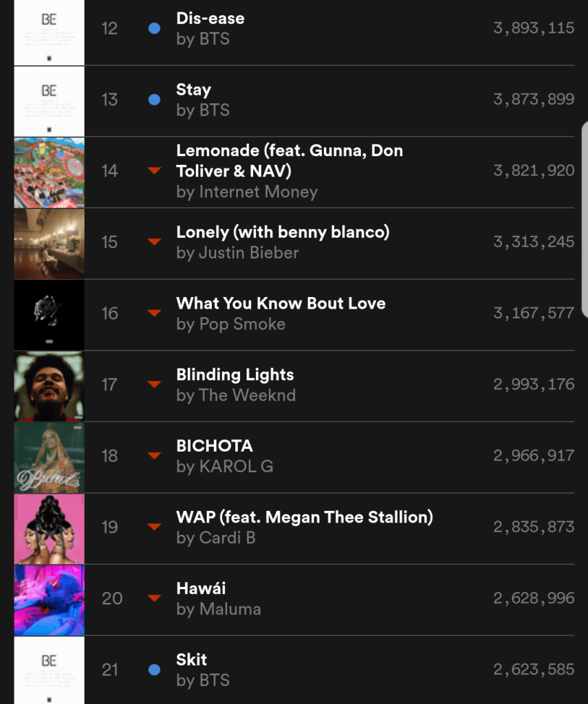This screenshot has width=588, height=704.
Task: Open the BICHOTA cover thumbnail
Action: (x=50, y=457)
